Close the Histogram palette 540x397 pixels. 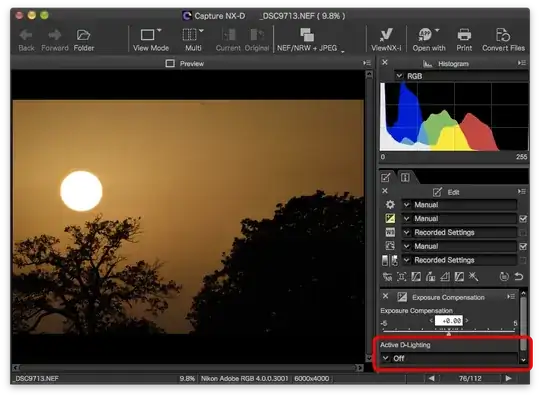coord(385,62)
